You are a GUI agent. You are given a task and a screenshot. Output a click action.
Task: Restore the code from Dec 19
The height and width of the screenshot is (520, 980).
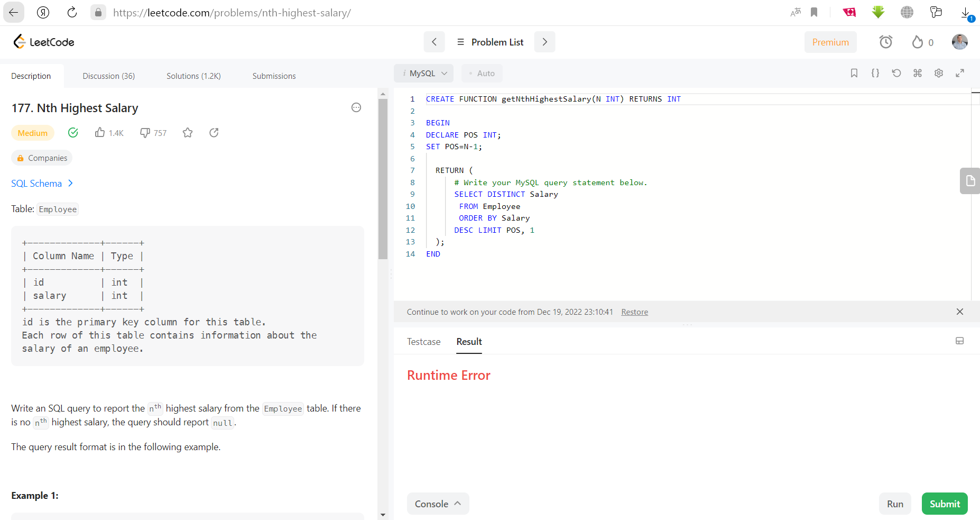(x=634, y=312)
